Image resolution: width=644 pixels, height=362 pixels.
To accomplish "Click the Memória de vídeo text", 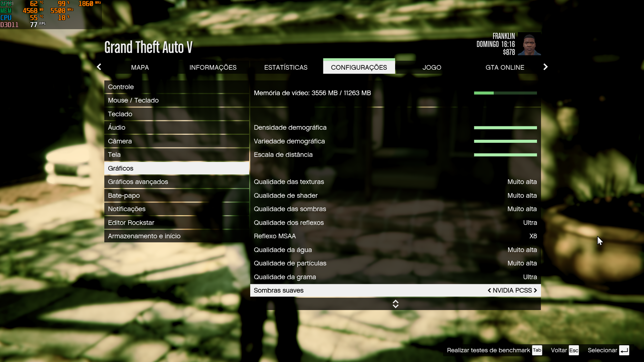I will pos(312,93).
